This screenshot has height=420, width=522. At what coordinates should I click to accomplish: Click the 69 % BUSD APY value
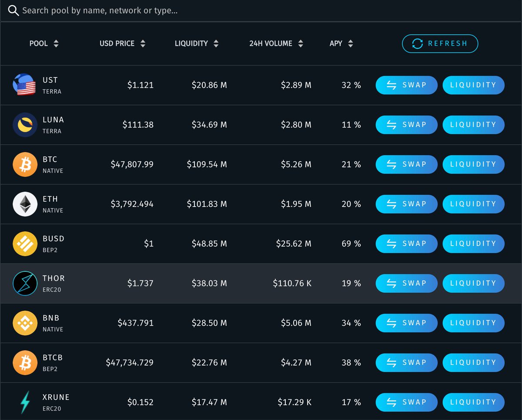tap(351, 243)
